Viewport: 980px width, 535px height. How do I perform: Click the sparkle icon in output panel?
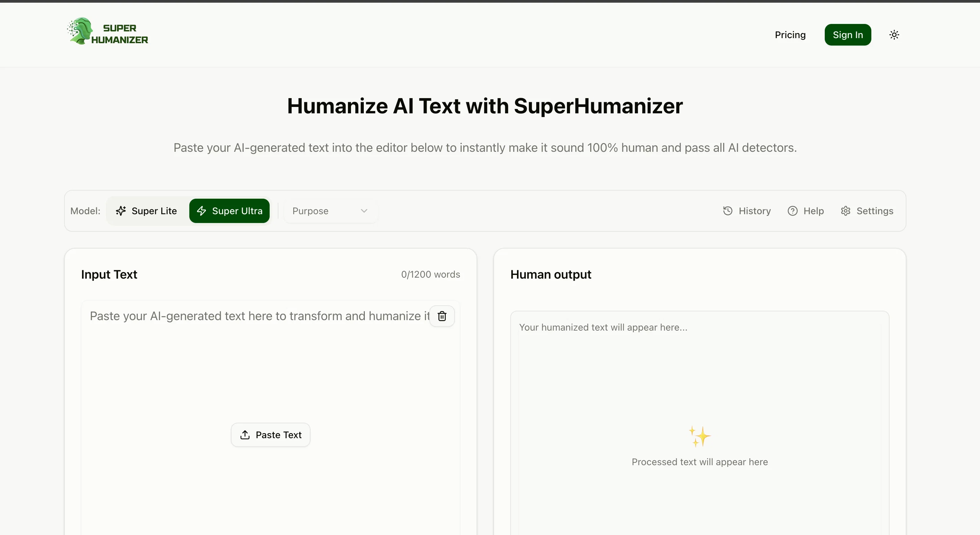coord(699,437)
